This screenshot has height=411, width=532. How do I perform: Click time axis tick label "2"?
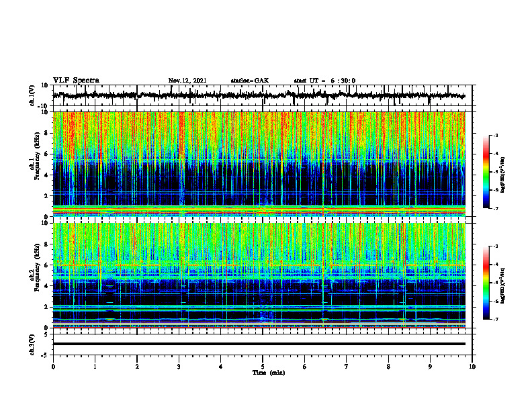pyautogui.click(x=137, y=367)
